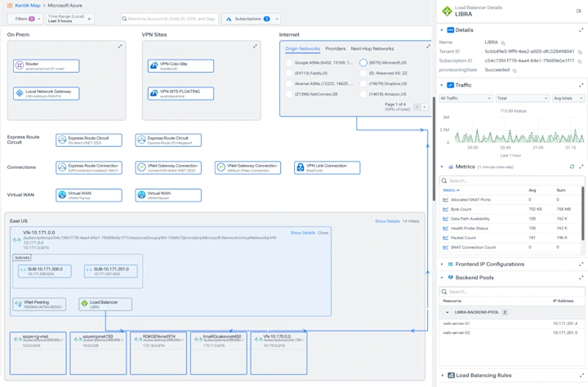The image size is (588, 387).
Task: Click the Backend Pools search field
Action: (512, 291)
